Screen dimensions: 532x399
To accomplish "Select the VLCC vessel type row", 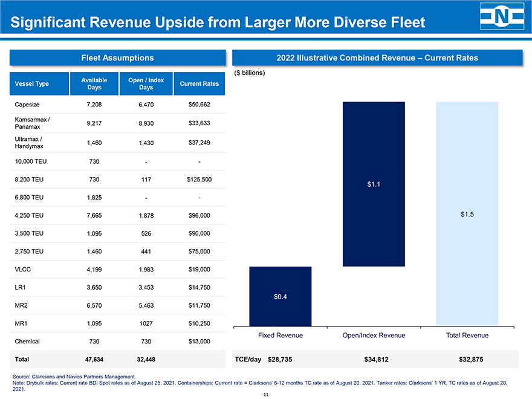I will [24, 269].
